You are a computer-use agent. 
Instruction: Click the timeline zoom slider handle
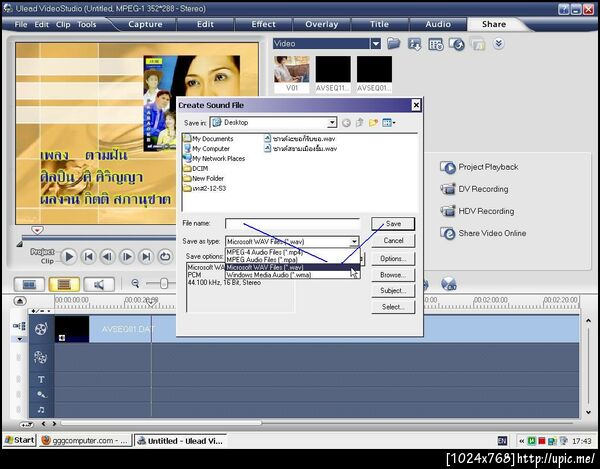164,283
